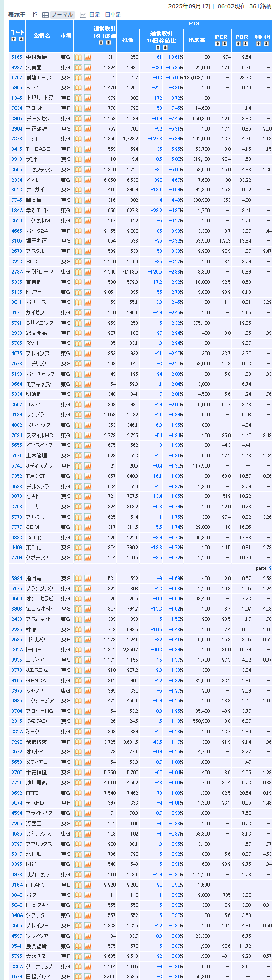The width and height of the screenshot is (278, 980).
Task: Select the 出来高 column header
Action: coord(197,40)
